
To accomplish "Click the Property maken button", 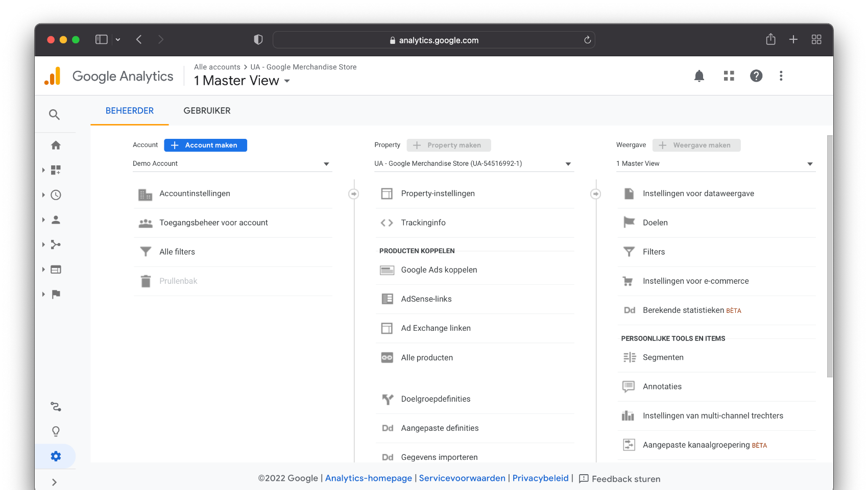I will [x=449, y=145].
